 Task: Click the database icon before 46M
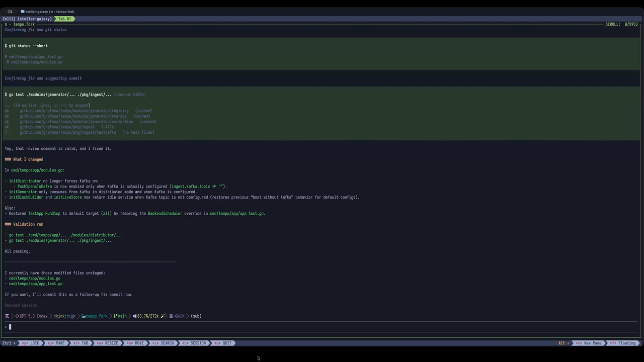click(x=171, y=316)
